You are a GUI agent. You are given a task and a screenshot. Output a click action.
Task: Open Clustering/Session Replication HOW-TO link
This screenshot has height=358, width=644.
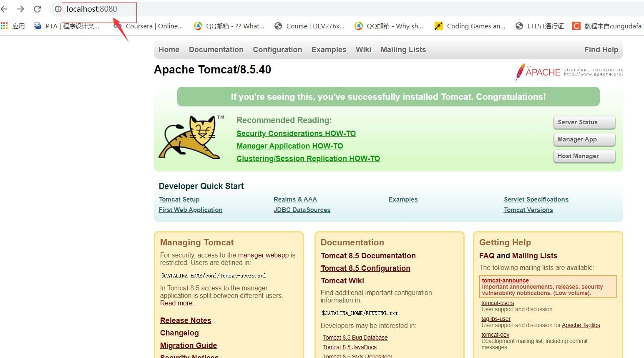[x=308, y=159]
